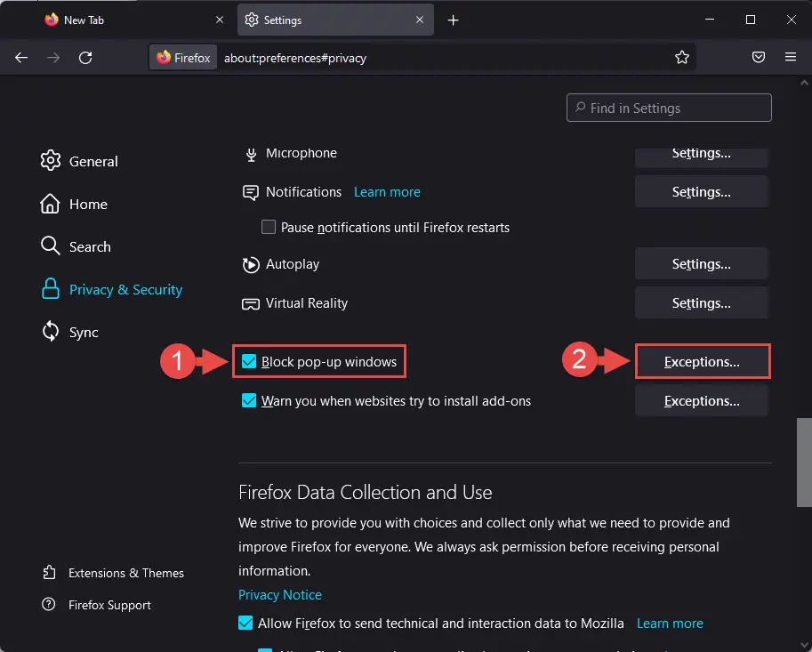Click the Privacy padlock icon
This screenshot has height=652, width=812.
click(50, 289)
